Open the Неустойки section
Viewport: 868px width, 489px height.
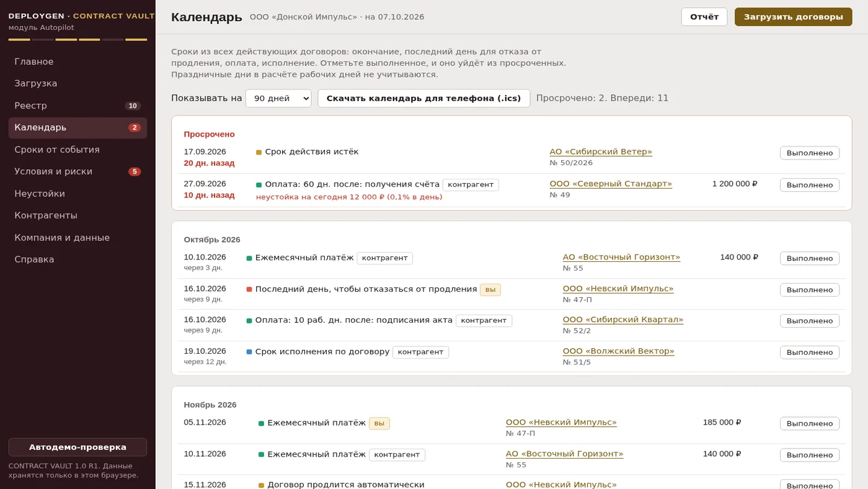coord(77,194)
